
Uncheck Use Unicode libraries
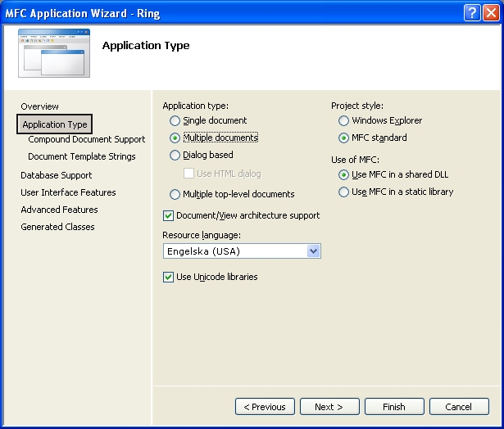coord(169,277)
